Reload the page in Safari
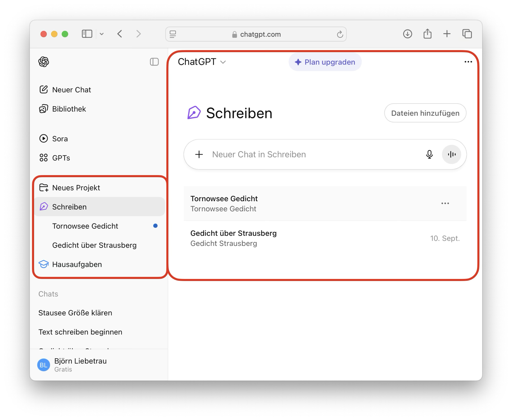Viewport: 512px width, 420px height. coord(340,34)
